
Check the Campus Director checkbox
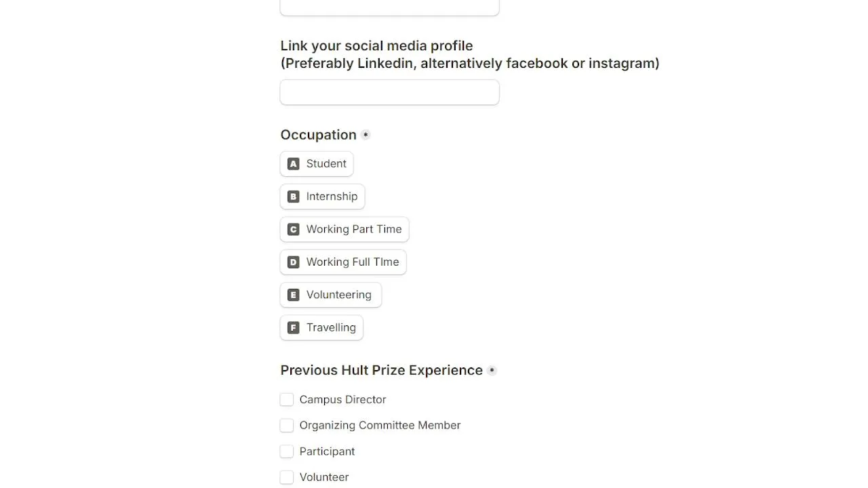point(287,400)
